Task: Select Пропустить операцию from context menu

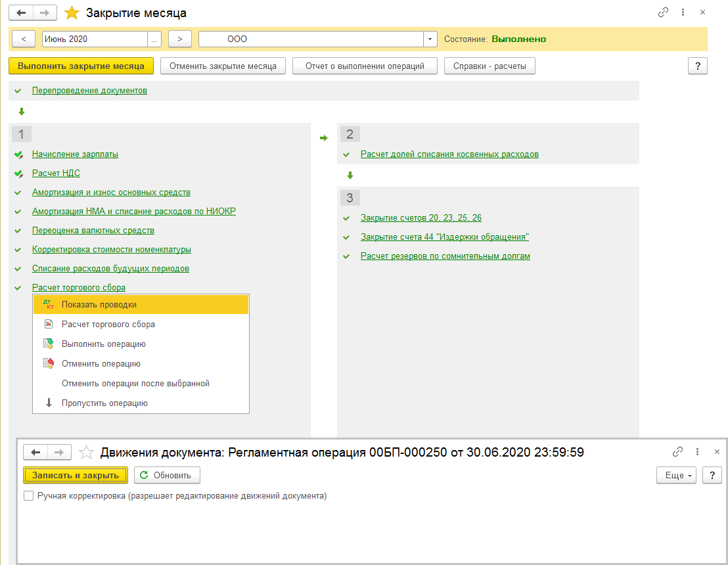Action: (104, 403)
